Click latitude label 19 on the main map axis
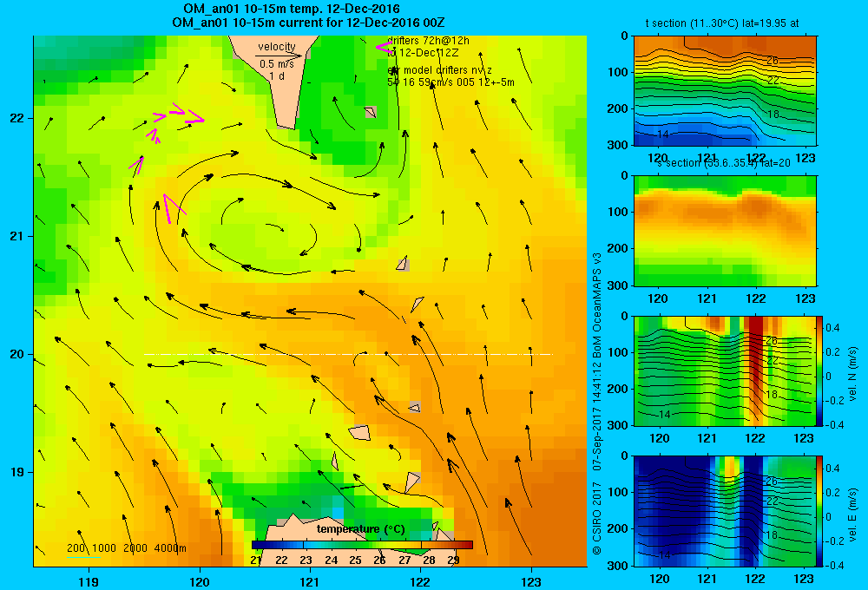This screenshot has height=590, width=868. click(17, 472)
